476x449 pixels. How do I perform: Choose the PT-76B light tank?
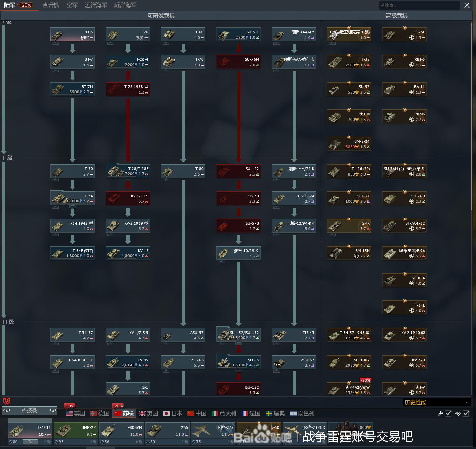click(x=183, y=362)
